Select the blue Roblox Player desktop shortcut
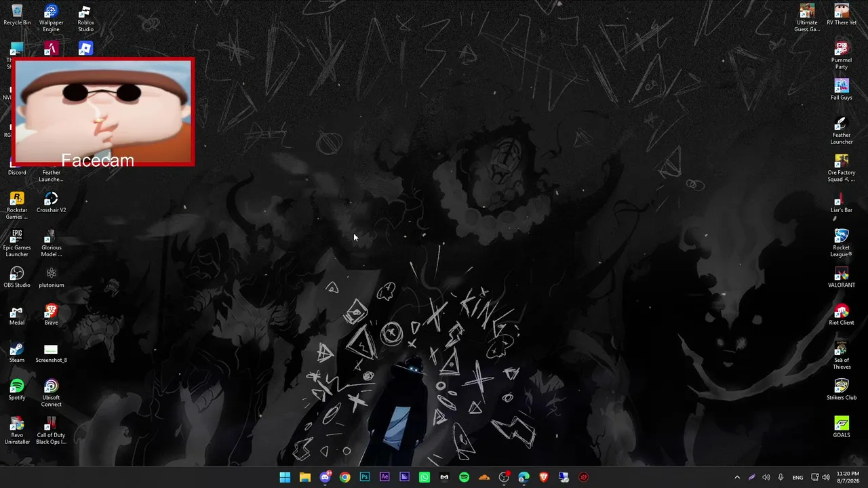Viewport: 868px width, 488px height. 85,49
